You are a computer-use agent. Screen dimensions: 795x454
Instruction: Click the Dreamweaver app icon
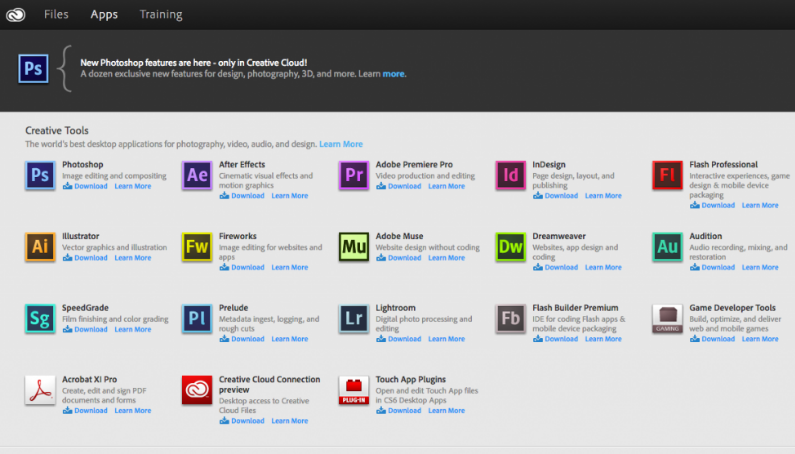[x=511, y=247]
